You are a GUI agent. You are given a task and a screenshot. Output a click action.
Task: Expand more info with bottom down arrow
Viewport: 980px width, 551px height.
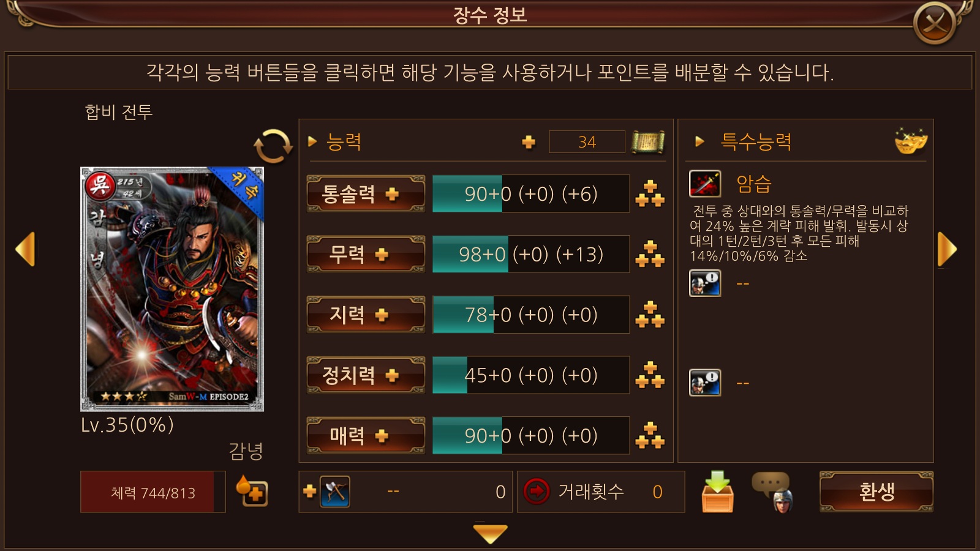[491, 534]
